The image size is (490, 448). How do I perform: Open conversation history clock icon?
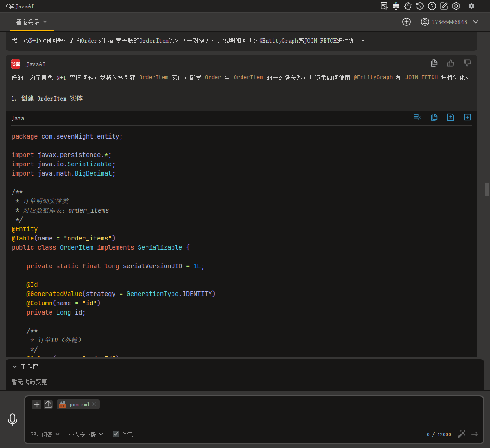[x=420, y=6]
